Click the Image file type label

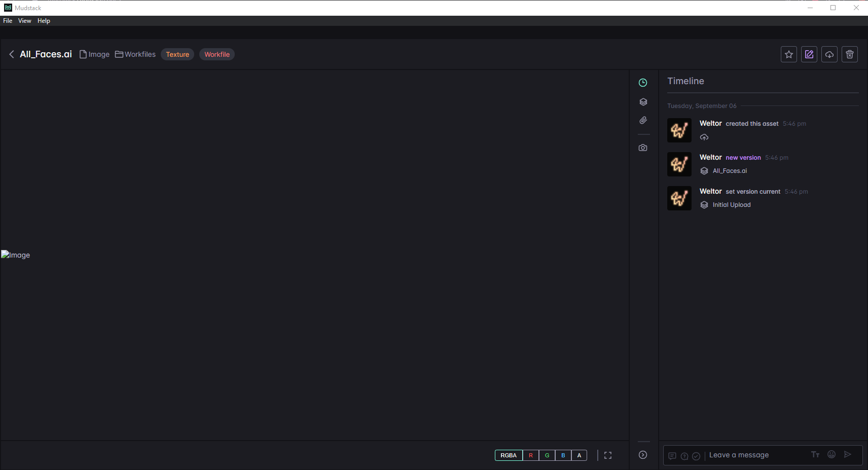pos(94,54)
